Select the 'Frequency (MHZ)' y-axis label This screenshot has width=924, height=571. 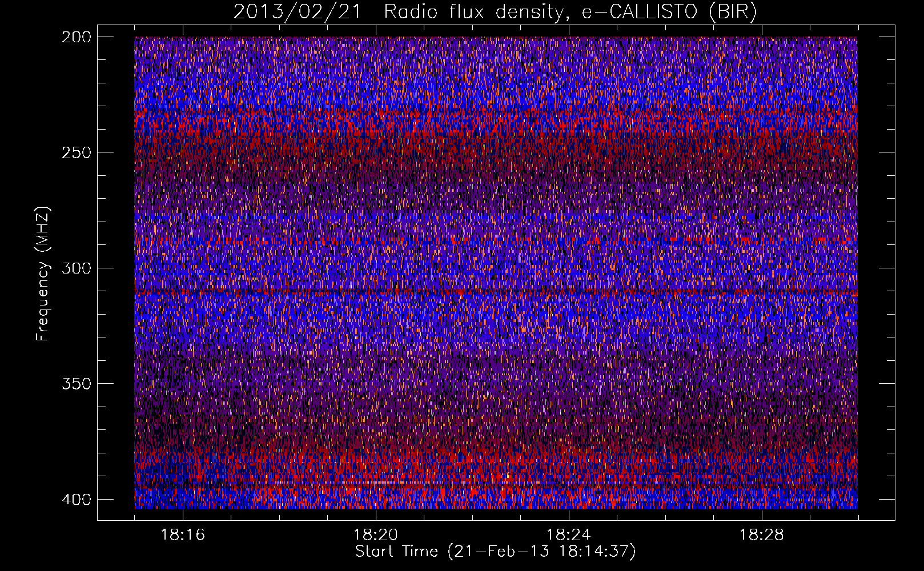[43, 274]
